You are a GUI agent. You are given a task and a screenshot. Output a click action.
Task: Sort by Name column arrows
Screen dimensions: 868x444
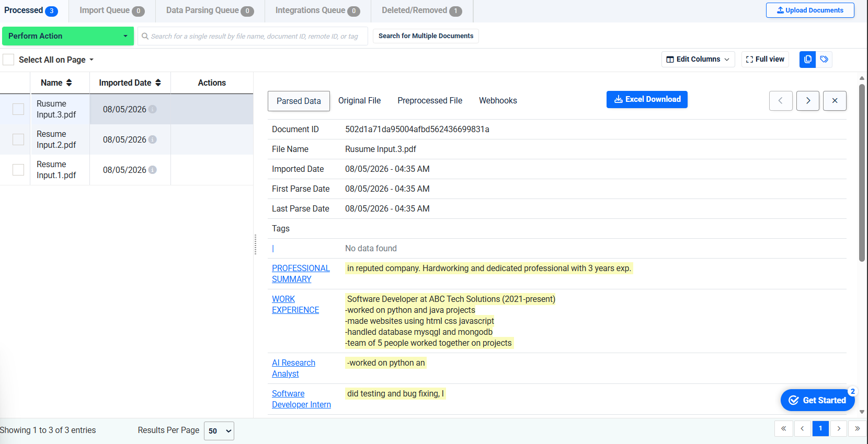(69, 83)
